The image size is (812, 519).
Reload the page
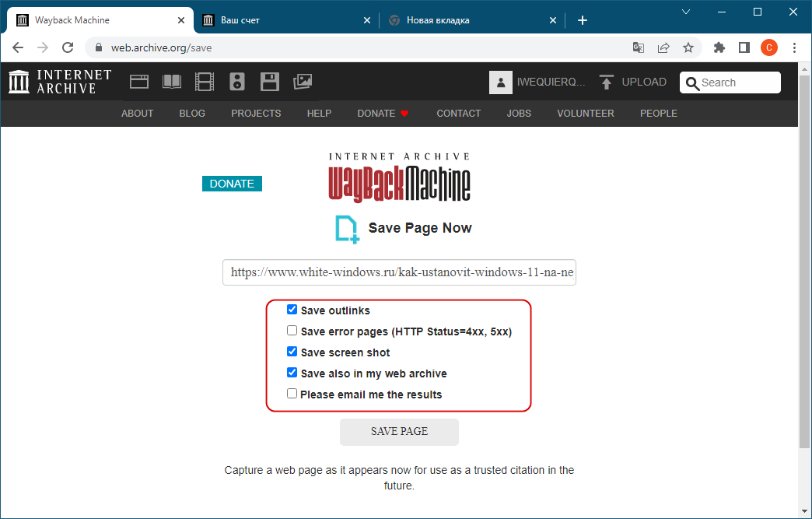(x=68, y=47)
